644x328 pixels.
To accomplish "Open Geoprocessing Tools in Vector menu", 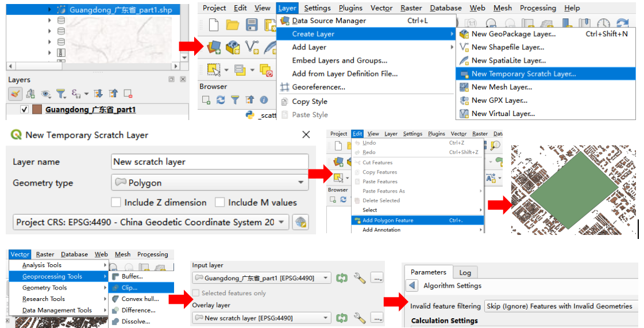I will point(59,277).
